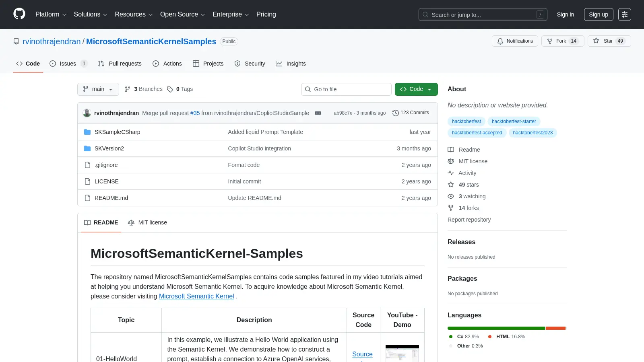644x362 pixels.
Task: Open the Issues tab
Action: click(68, 64)
